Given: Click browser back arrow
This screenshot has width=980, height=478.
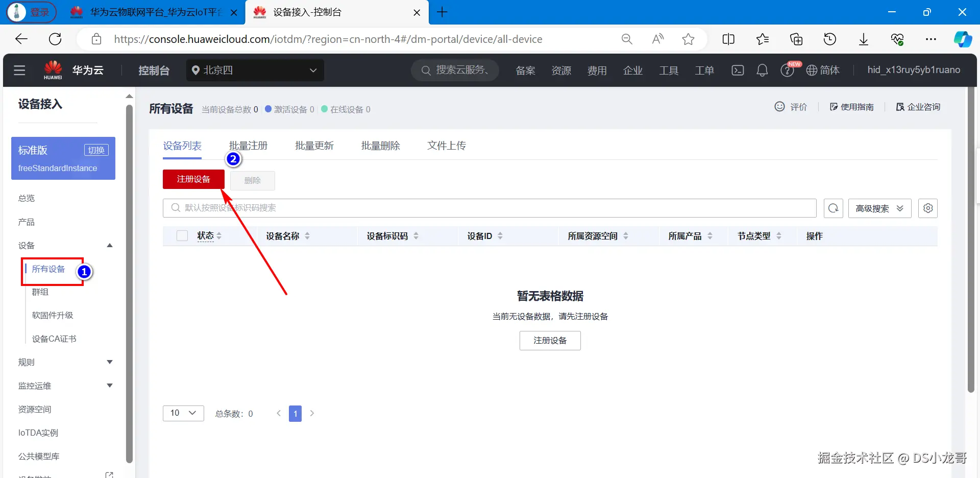Looking at the screenshot, I should [21, 39].
